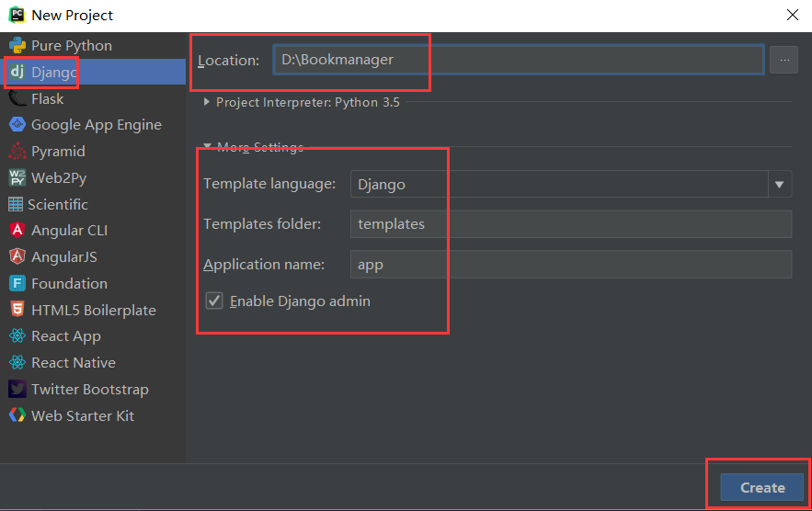
Task: Click the Pyramid red icon
Action: pos(17,151)
